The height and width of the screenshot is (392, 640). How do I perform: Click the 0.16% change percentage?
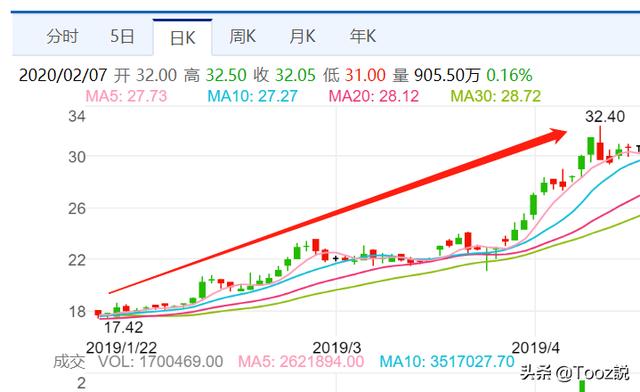(509, 76)
